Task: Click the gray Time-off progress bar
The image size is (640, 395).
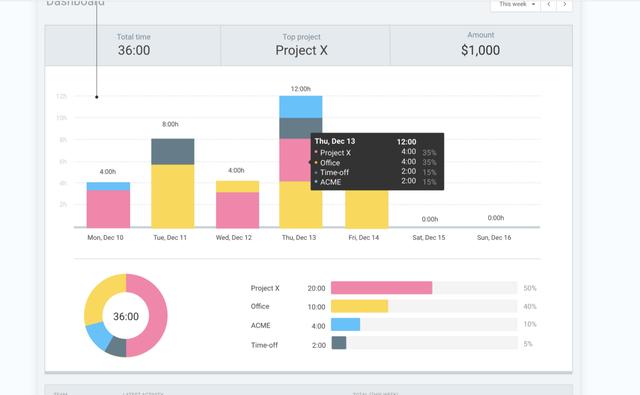Action: (x=339, y=343)
